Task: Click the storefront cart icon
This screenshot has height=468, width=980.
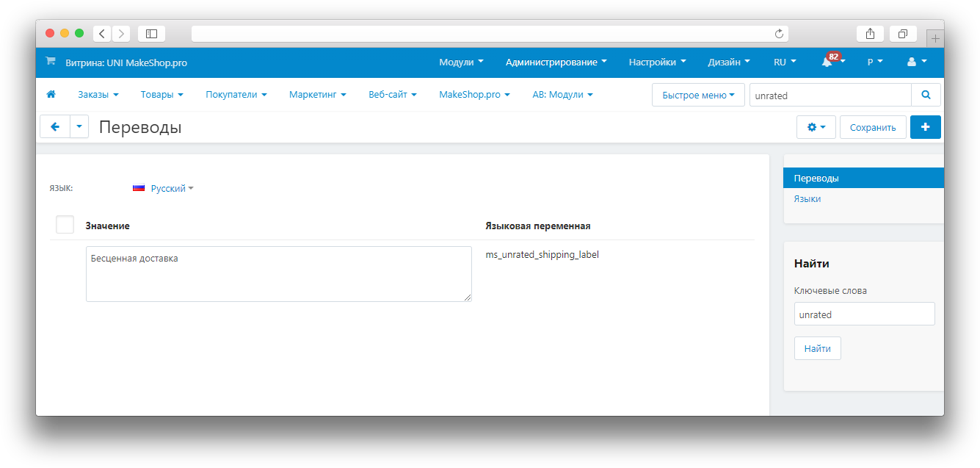Action: tap(50, 62)
